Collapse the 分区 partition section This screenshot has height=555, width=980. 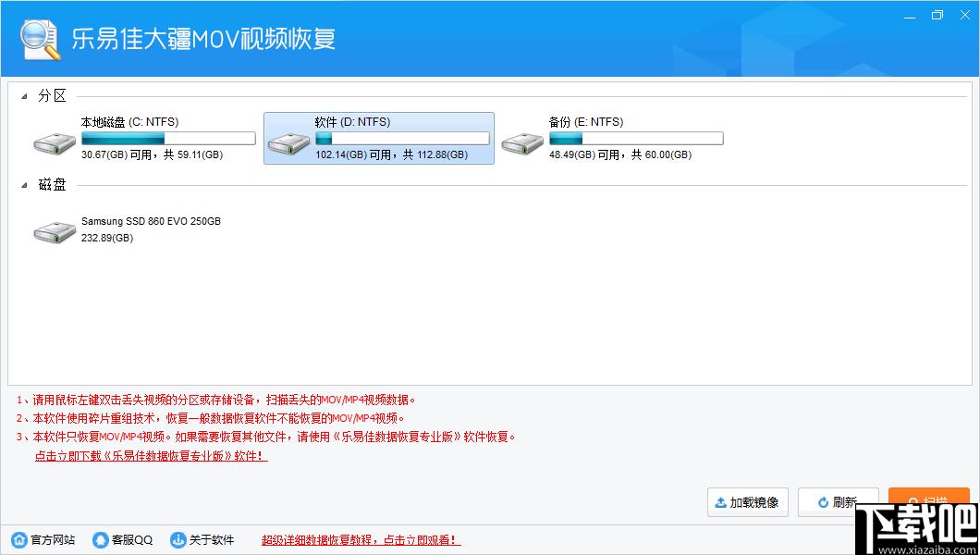[24, 96]
